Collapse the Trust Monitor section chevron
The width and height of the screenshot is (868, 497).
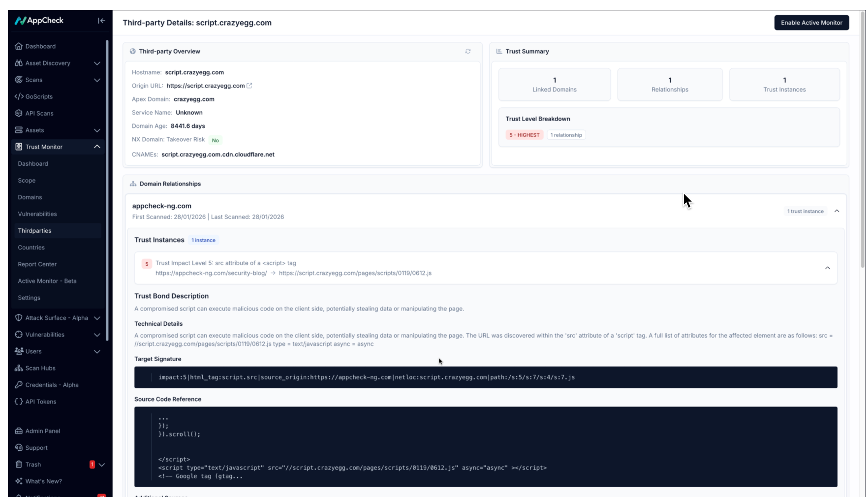click(x=97, y=147)
